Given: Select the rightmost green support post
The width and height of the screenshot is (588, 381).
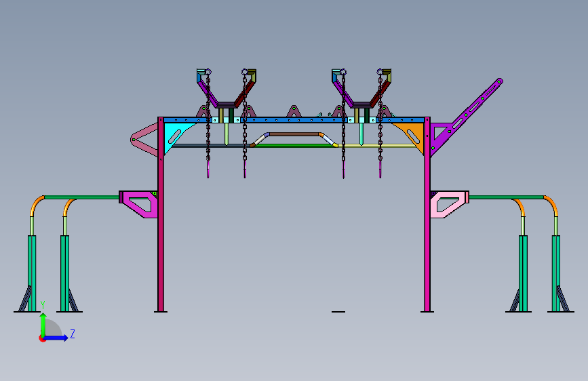Looking at the screenshot, I should (x=556, y=273).
